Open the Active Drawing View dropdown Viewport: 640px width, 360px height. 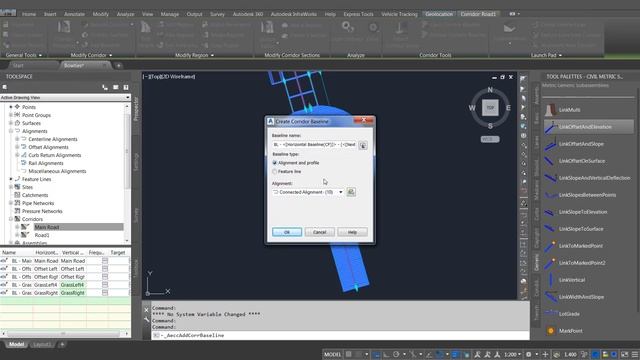[65, 98]
